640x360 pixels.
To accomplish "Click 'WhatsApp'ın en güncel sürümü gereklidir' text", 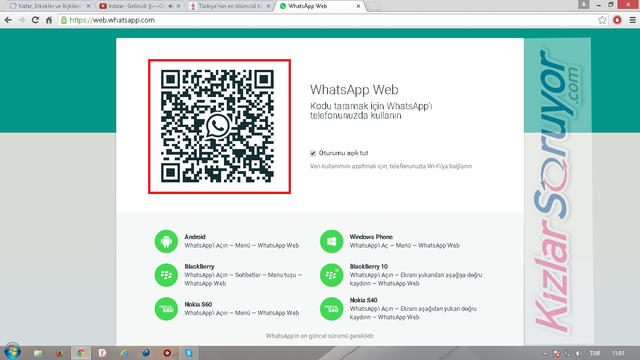I will coord(320,336).
